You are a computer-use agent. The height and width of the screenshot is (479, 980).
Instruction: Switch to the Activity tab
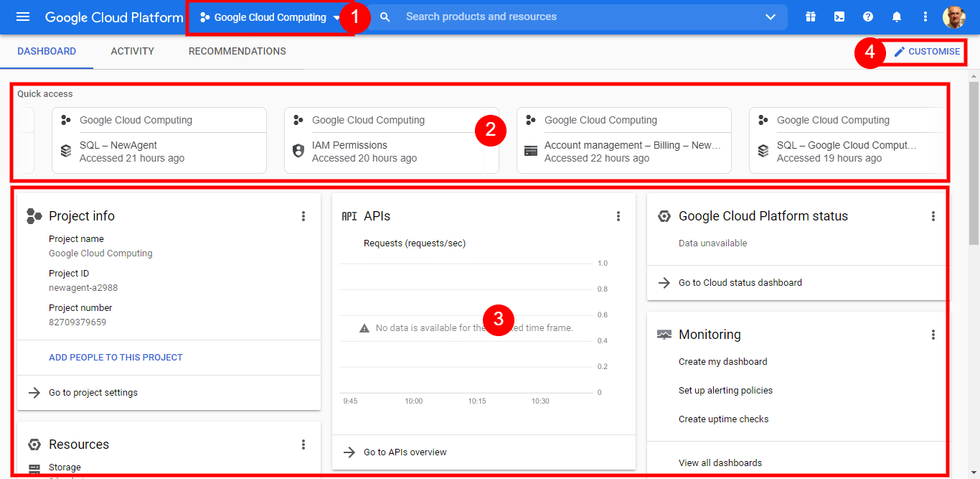click(x=133, y=52)
